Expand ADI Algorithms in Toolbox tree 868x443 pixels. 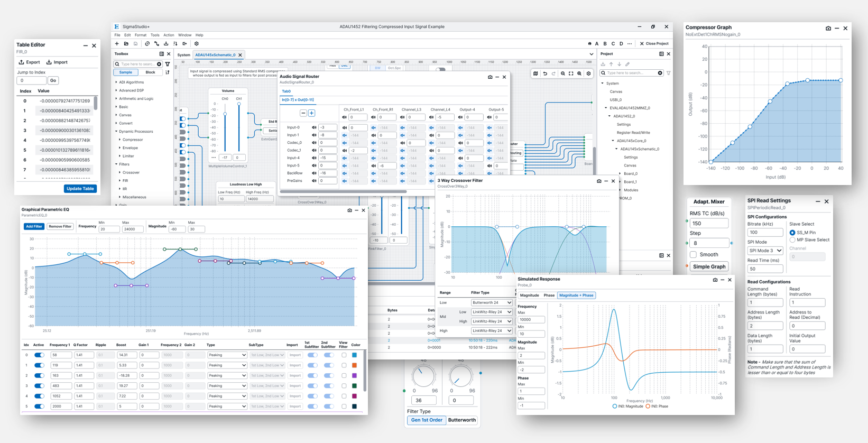(x=116, y=82)
